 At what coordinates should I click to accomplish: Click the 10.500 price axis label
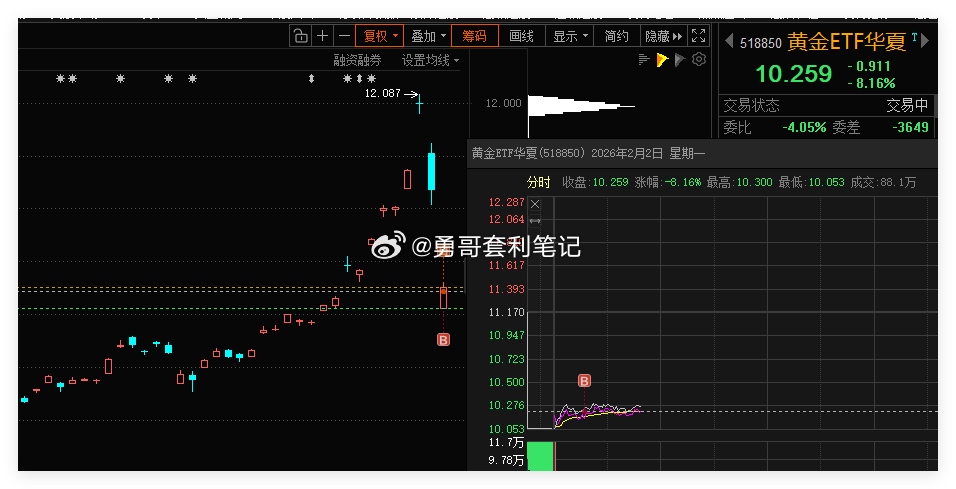coord(506,382)
